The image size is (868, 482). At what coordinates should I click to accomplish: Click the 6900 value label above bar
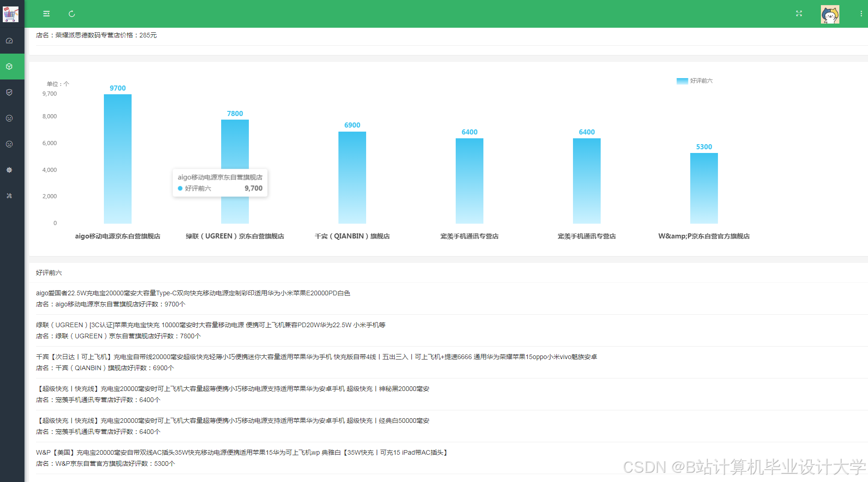(352, 125)
